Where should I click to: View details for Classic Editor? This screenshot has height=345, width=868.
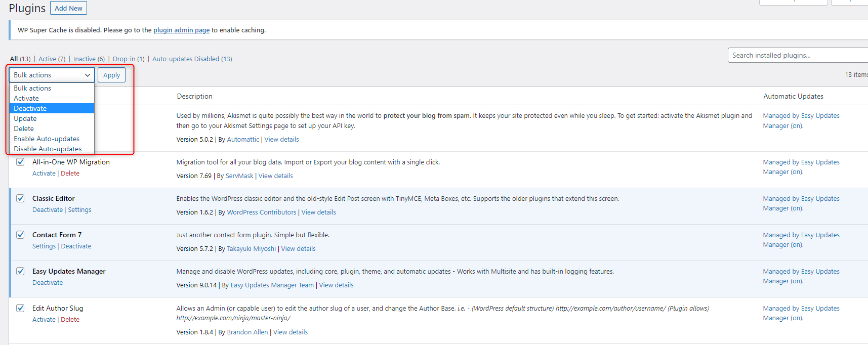[x=319, y=212]
